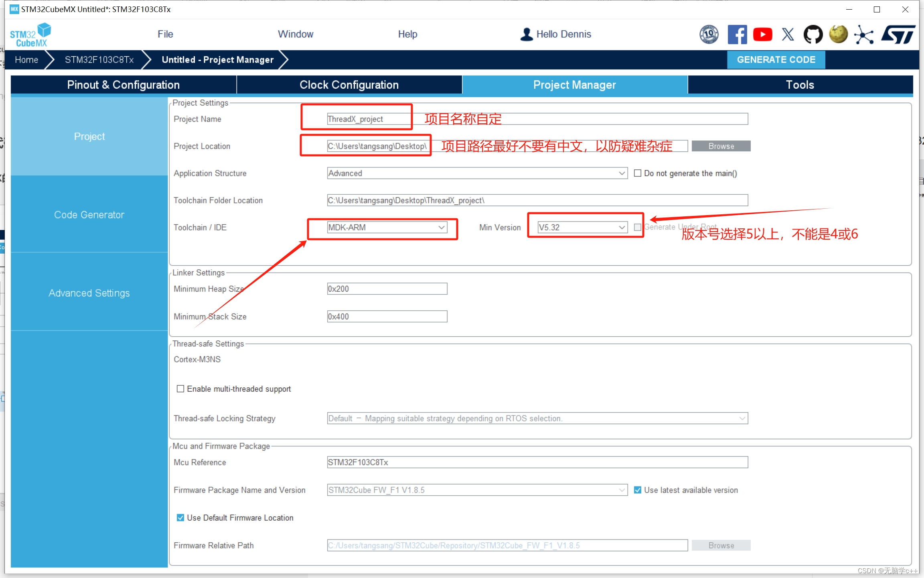This screenshot has height=578, width=924.
Task: Click the ST logo icon
Action: (x=898, y=35)
